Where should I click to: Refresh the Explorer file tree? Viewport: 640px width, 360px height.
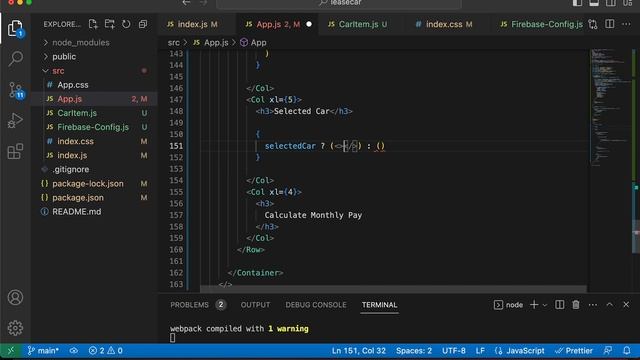click(x=126, y=24)
